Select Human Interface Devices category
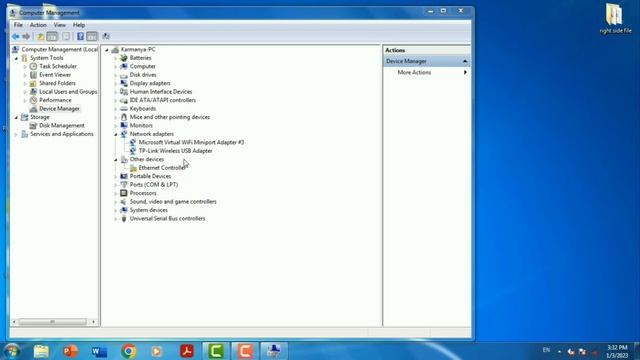Viewport: 640px width, 360px height. click(x=161, y=92)
